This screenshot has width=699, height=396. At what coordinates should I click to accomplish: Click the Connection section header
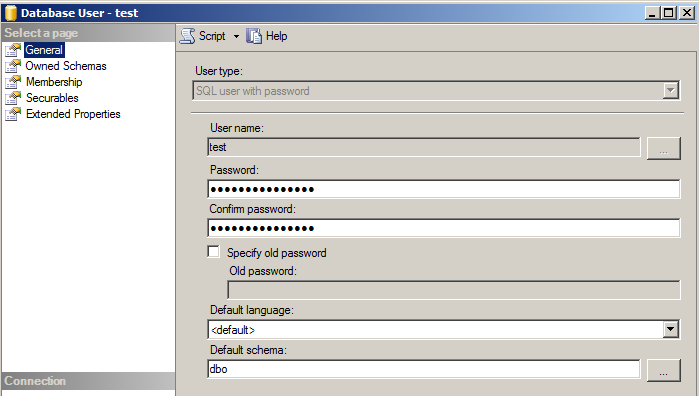88,381
